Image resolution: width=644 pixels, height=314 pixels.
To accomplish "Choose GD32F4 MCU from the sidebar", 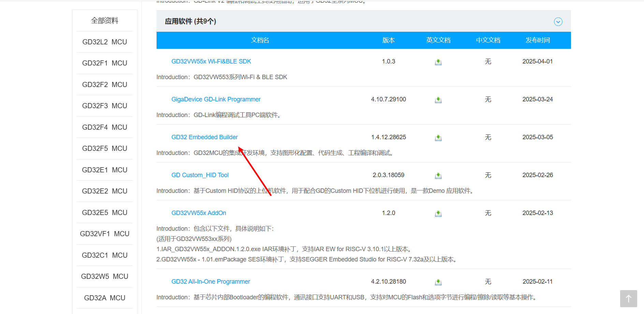I will pos(105,127).
